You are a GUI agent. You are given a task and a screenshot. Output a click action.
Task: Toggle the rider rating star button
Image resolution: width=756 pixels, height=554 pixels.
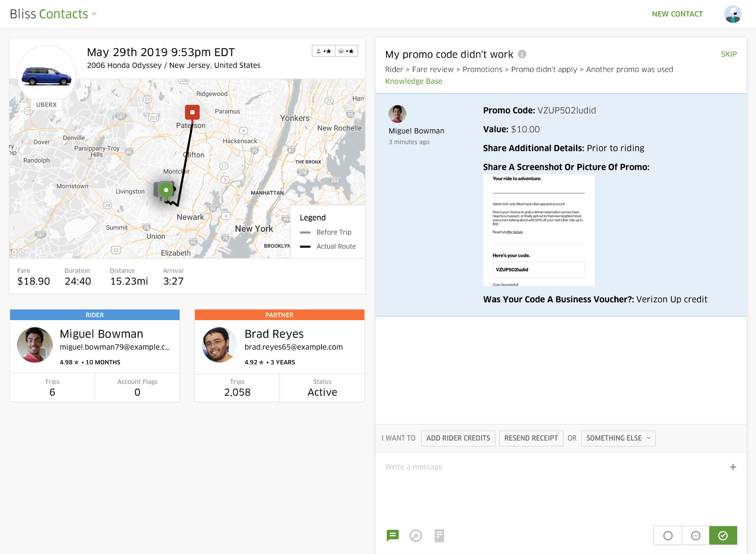point(324,51)
